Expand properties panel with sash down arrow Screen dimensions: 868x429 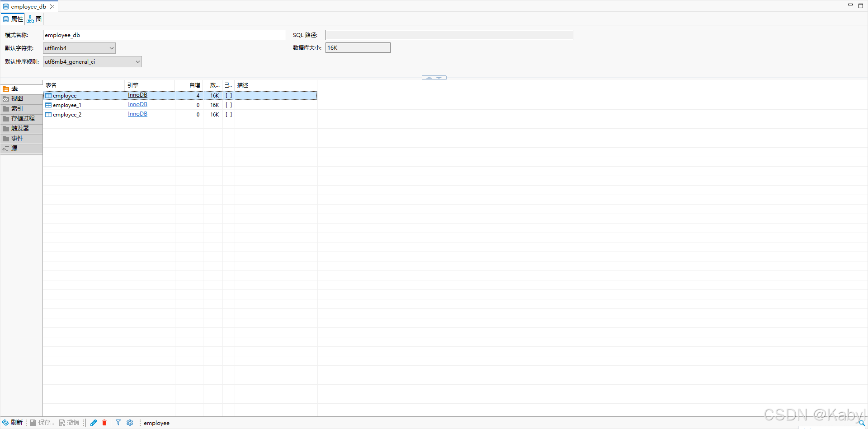(439, 78)
